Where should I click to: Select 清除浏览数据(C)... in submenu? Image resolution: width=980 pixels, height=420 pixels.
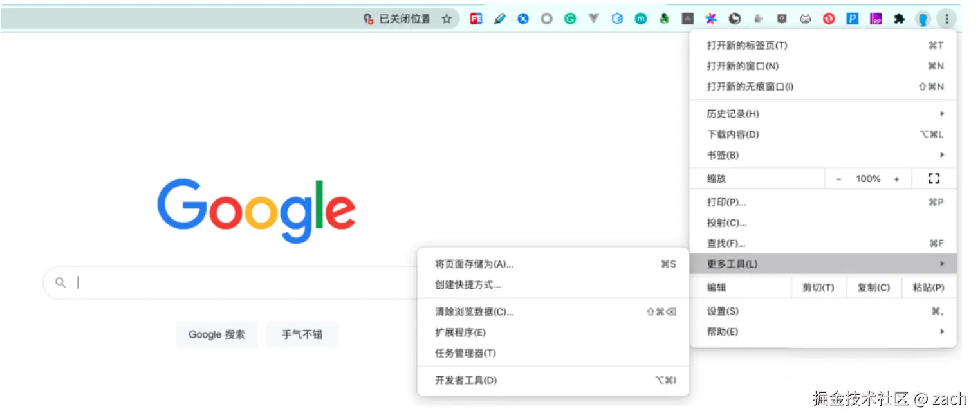tap(553, 312)
